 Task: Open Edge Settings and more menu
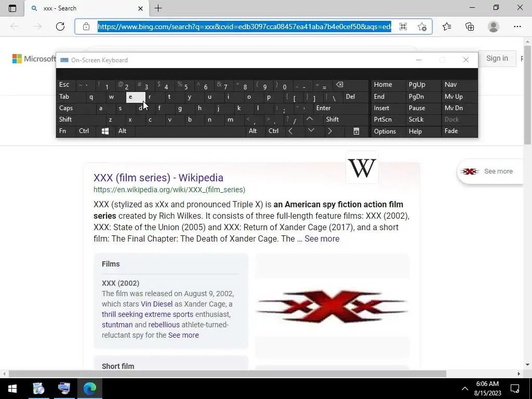(517, 26)
